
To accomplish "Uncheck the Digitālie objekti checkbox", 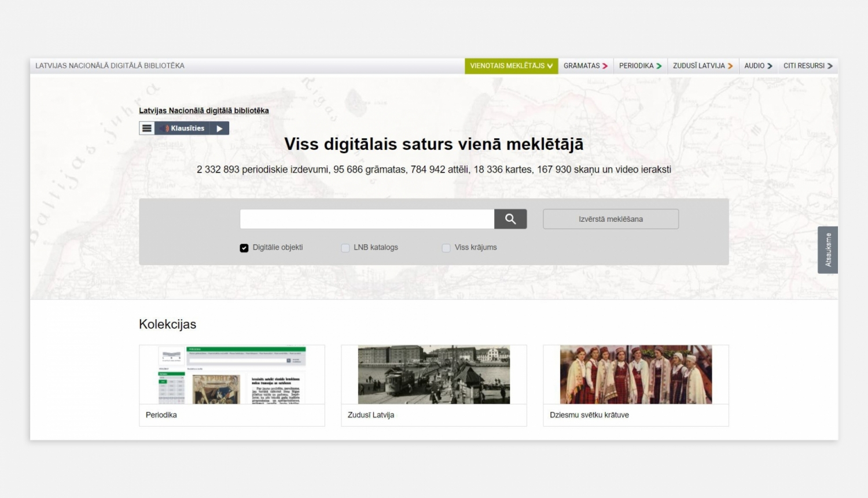I will coord(244,247).
